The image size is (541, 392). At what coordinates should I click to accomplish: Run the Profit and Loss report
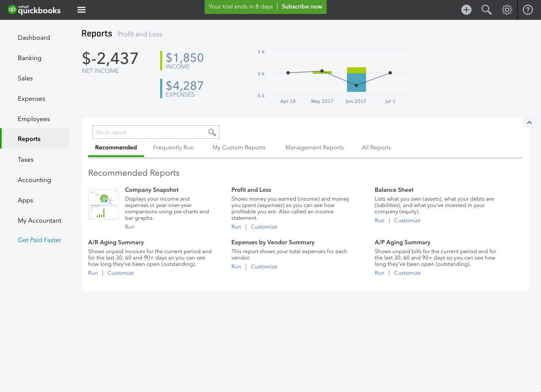click(x=236, y=227)
